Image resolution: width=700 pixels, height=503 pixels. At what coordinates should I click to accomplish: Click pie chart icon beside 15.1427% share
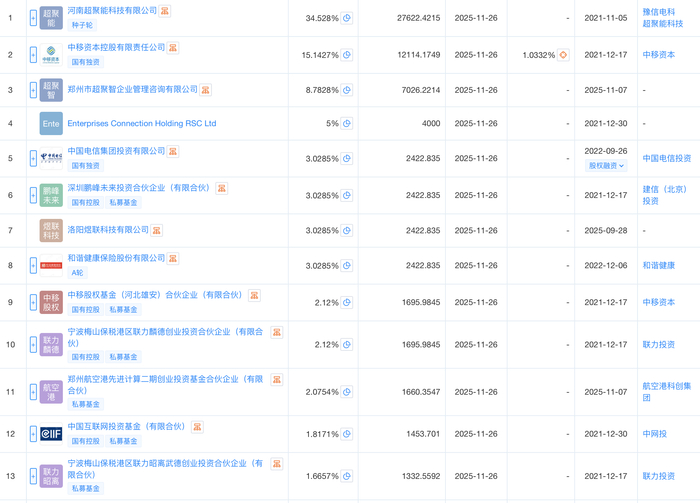347,55
